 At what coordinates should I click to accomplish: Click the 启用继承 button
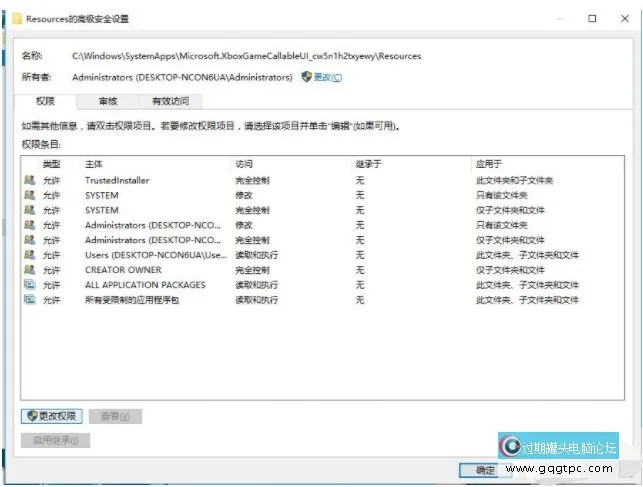(x=55, y=440)
